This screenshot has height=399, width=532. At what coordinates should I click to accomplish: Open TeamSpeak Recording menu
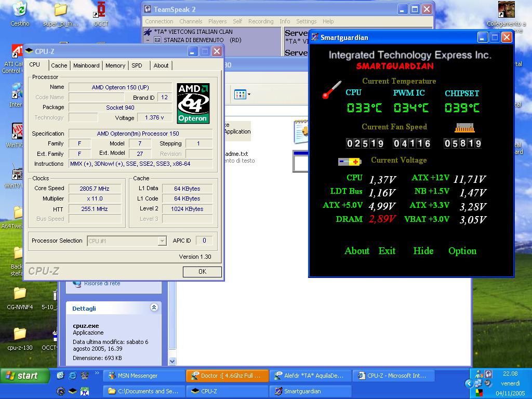click(x=261, y=21)
